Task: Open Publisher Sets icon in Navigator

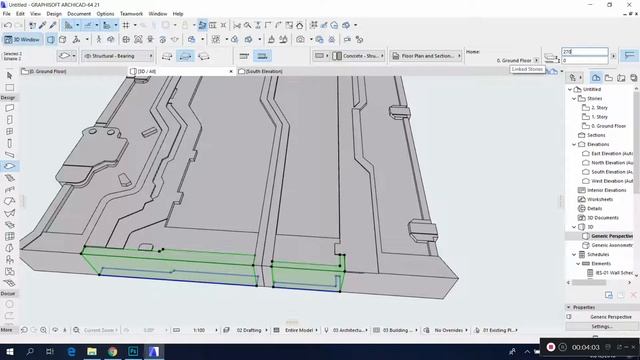Action: 633,78
